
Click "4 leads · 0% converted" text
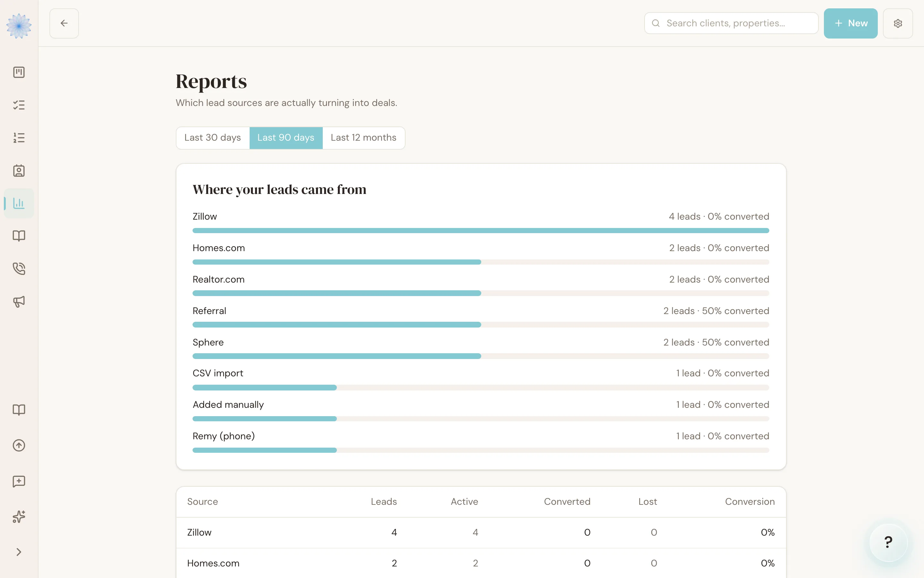[719, 216]
